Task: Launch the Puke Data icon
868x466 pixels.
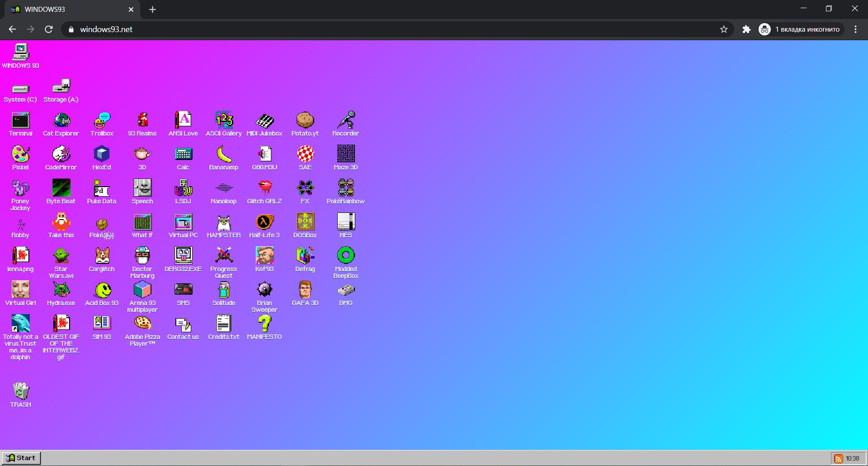Action: 102,192
